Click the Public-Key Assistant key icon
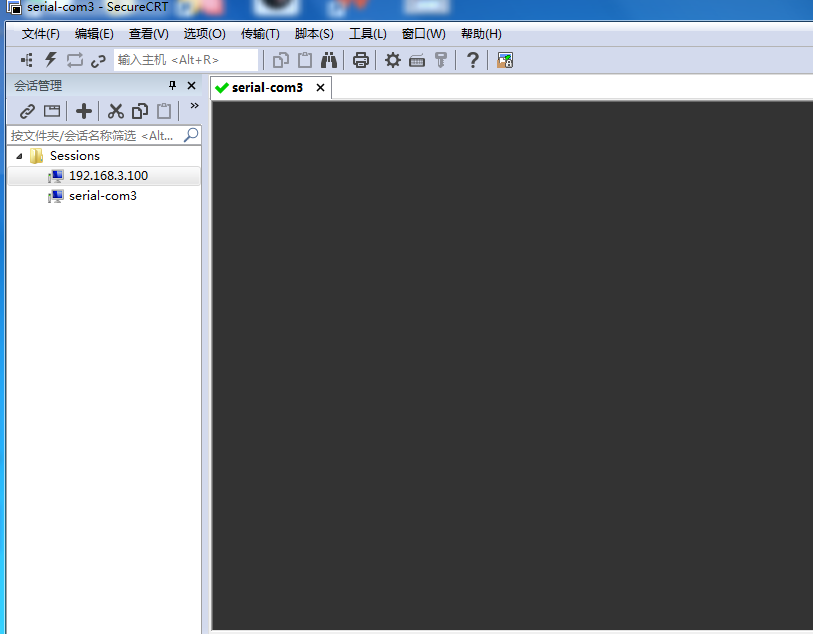 click(x=441, y=60)
